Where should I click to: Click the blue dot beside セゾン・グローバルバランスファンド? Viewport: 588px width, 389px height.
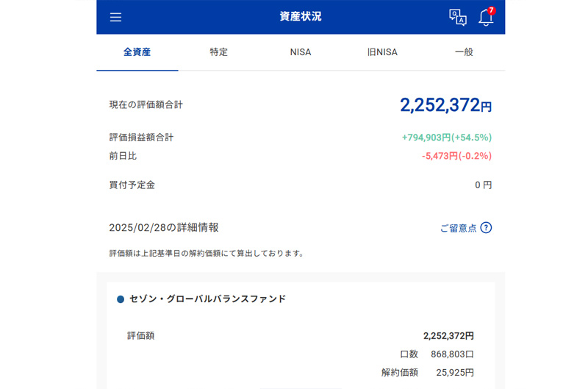[x=121, y=299]
